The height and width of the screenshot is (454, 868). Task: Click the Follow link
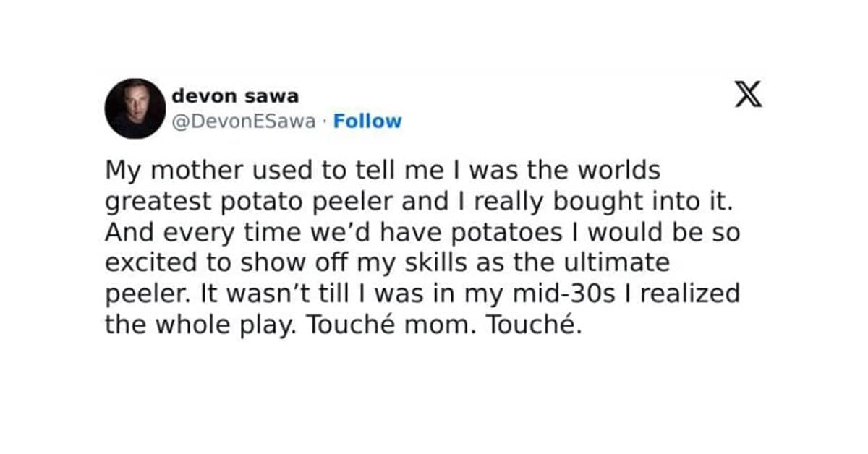367,121
